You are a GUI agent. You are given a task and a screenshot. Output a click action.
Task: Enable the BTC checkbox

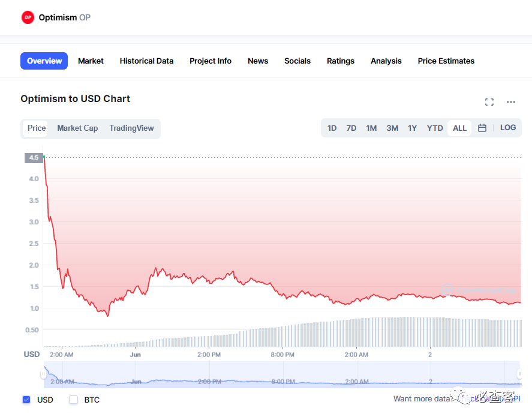pos(73,400)
